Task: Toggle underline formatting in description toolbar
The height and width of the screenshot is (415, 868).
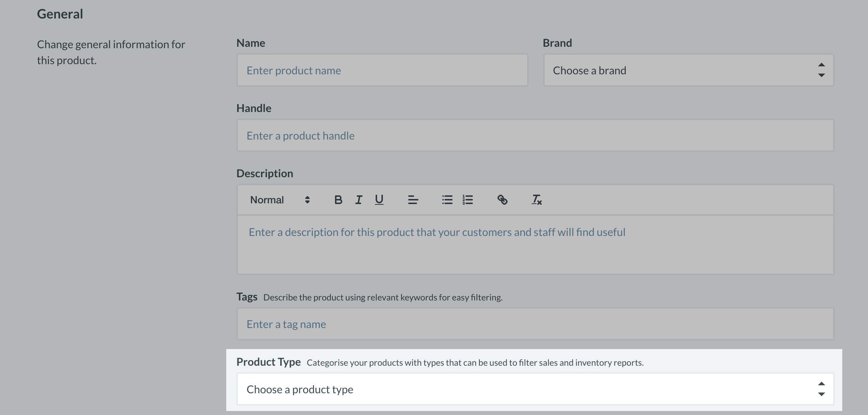Action: click(379, 200)
